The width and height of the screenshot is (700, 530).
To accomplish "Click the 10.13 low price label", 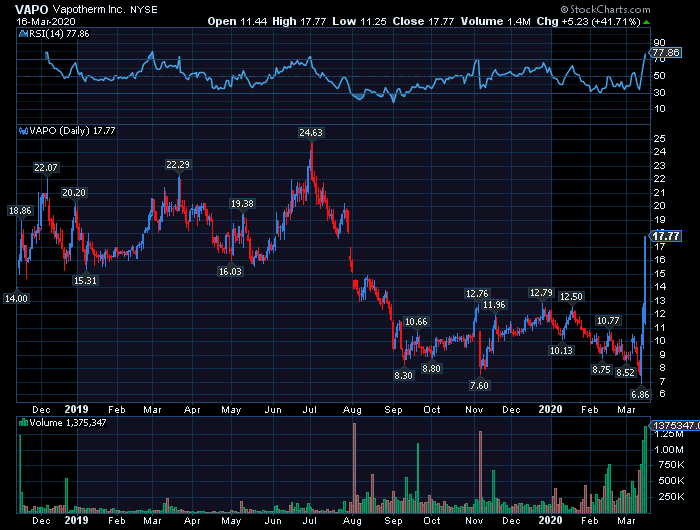I will (x=561, y=351).
